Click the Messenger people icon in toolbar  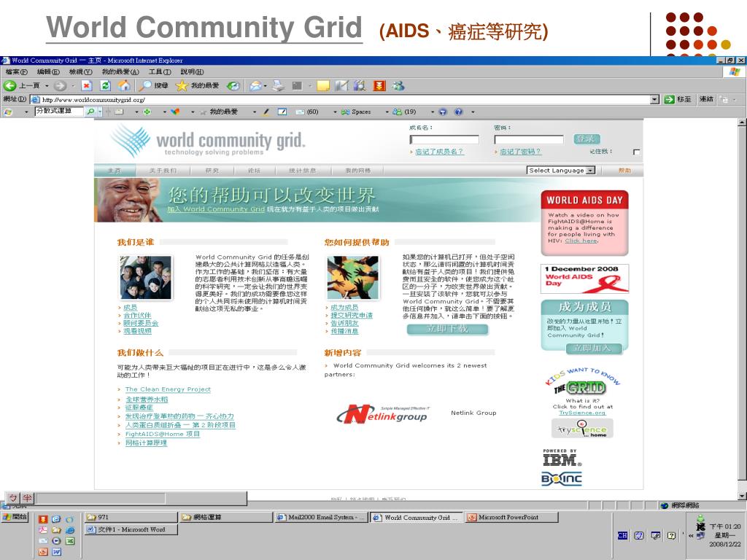(x=398, y=86)
